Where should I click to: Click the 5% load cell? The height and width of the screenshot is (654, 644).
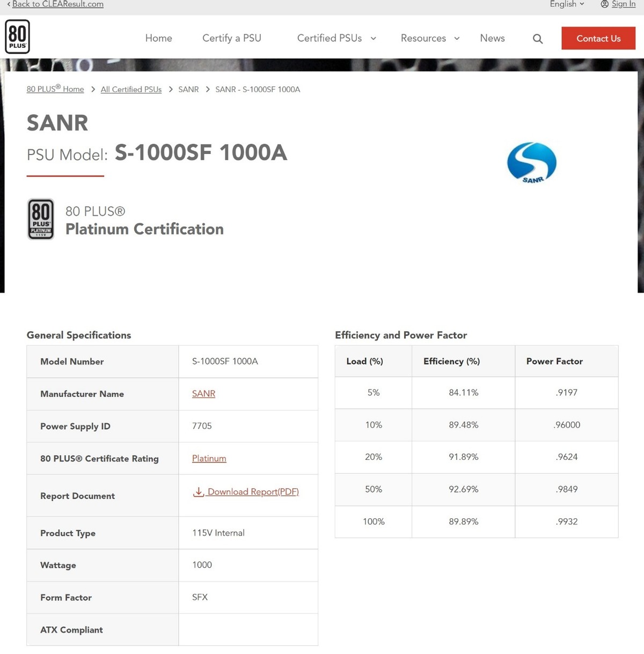click(x=374, y=392)
